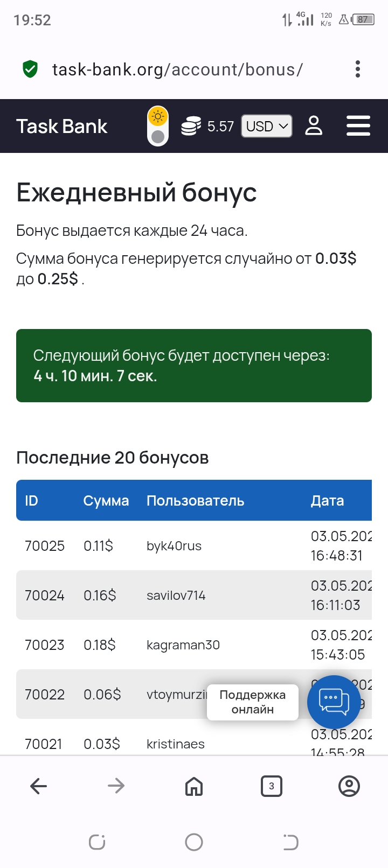Click the coins balance icon
This screenshot has height=868, width=388.
191,126
